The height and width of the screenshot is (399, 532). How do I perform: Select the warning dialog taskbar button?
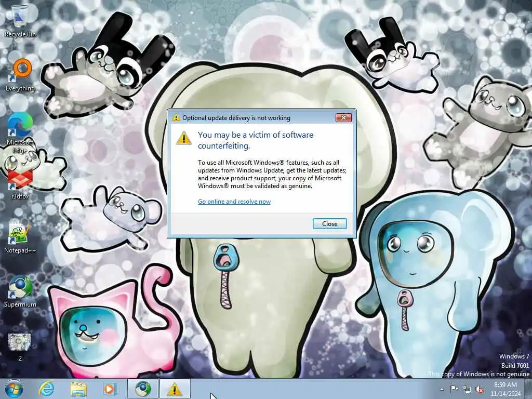tap(175, 389)
